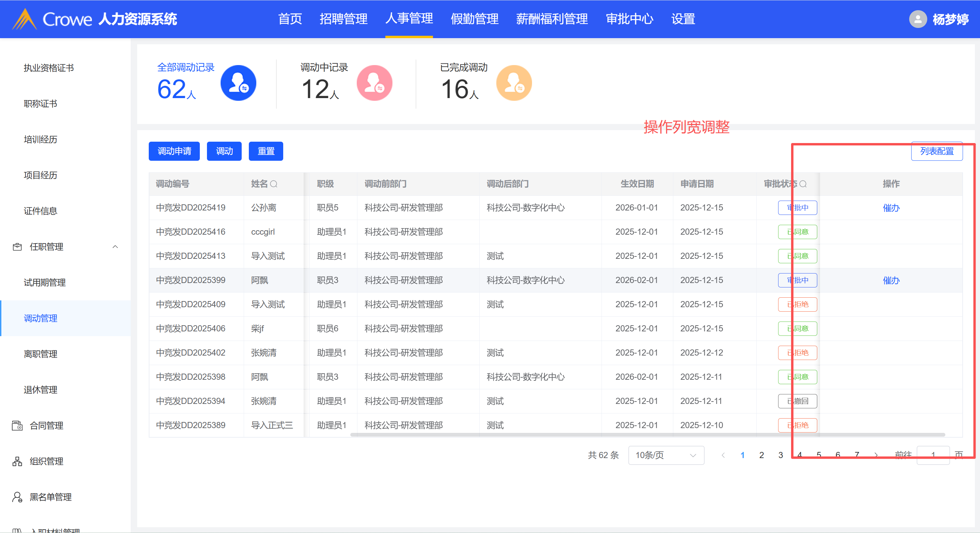Open the 10条/页 page size dropdown

[666, 455]
